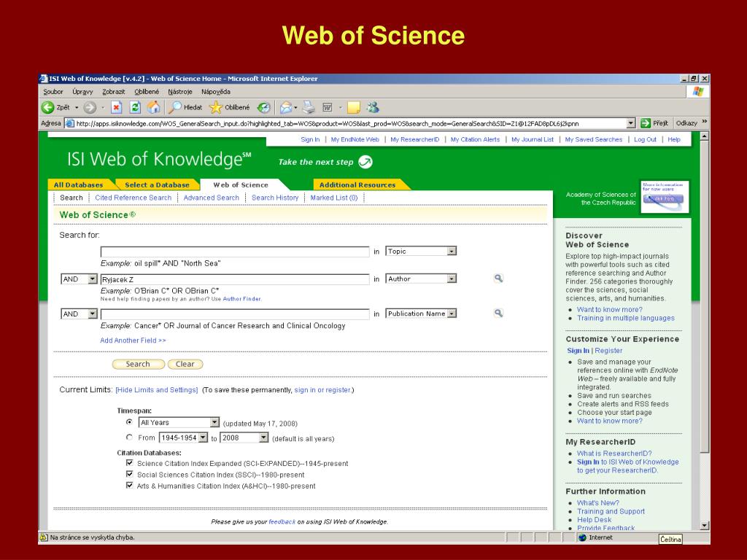The image size is (747, 560).
Task: Switch to the Additional Resources tab
Action: tap(357, 184)
